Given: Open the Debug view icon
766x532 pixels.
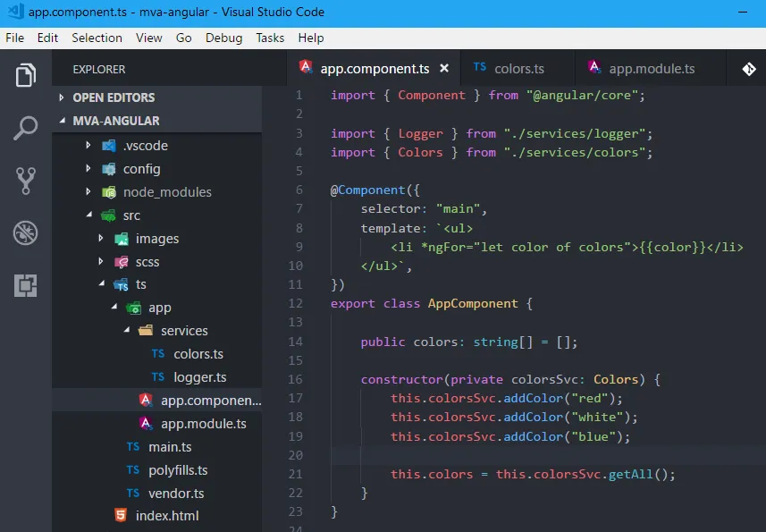Looking at the screenshot, I should tap(25, 232).
